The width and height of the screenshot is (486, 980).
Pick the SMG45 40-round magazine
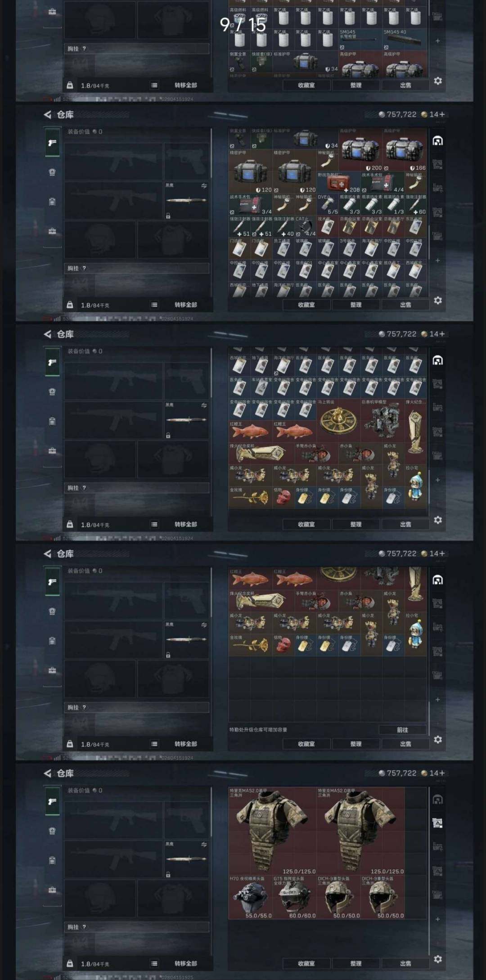point(404,40)
